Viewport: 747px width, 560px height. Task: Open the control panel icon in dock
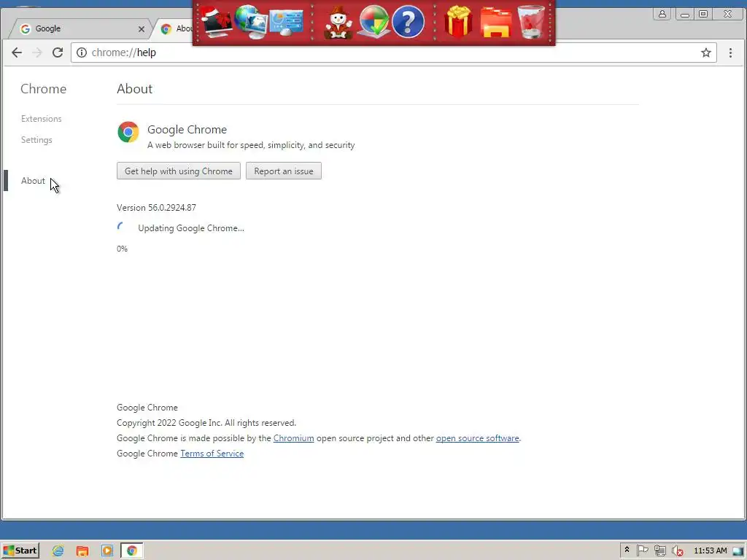(x=286, y=22)
